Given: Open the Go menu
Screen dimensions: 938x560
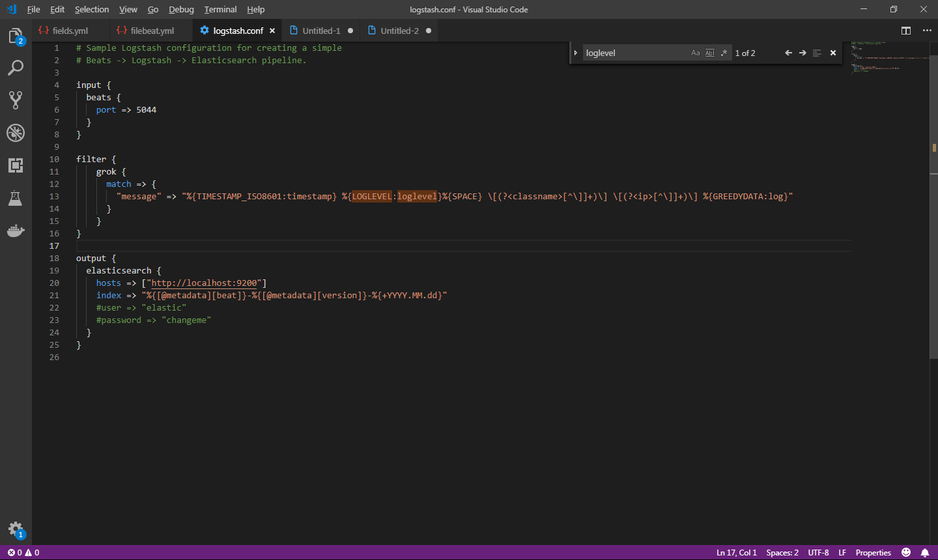Looking at the screenshot, I should click(153, 9).
